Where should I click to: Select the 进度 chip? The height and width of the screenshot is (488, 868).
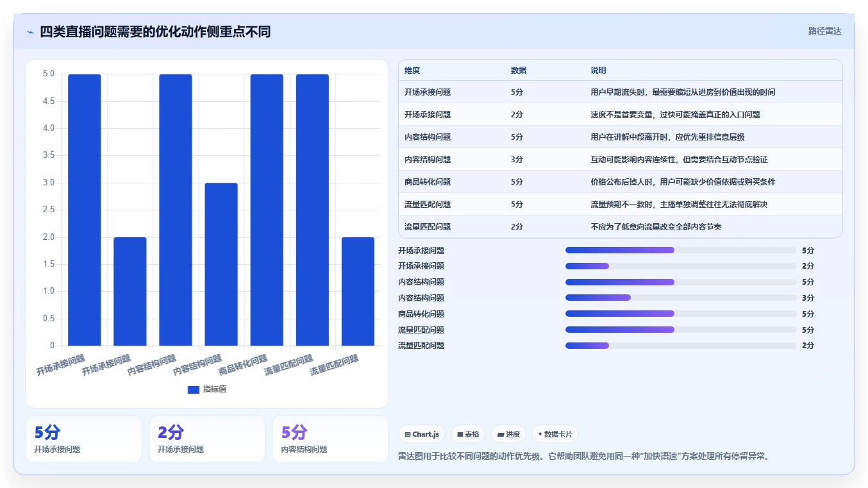pyautogui.click(x=508, y=434)
